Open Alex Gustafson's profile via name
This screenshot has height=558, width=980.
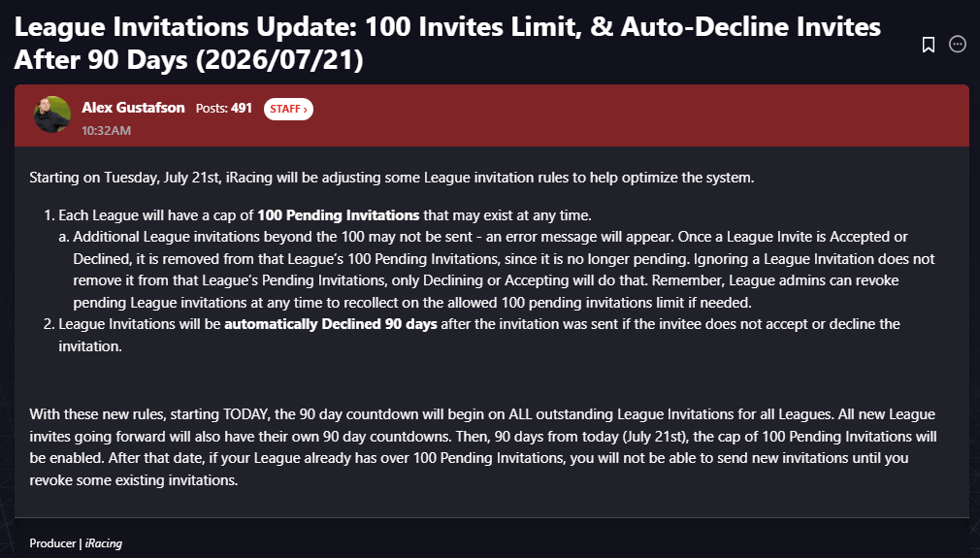coord(133,108)
